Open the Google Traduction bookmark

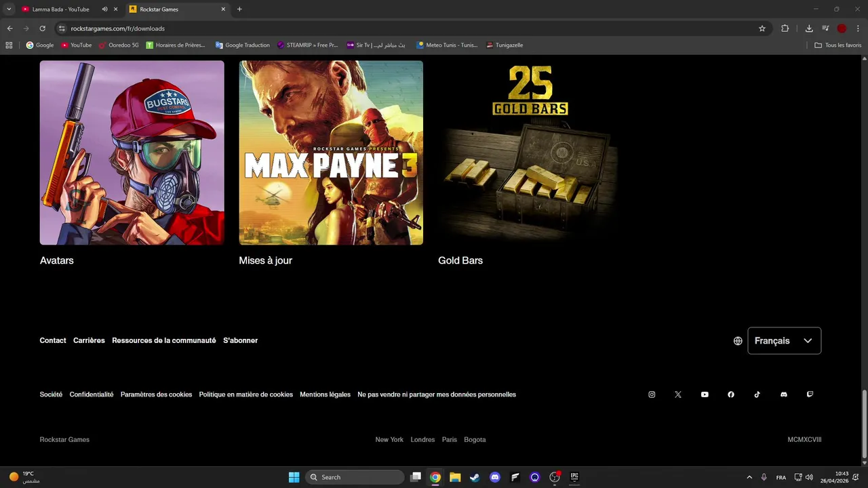tap(242, 45)
